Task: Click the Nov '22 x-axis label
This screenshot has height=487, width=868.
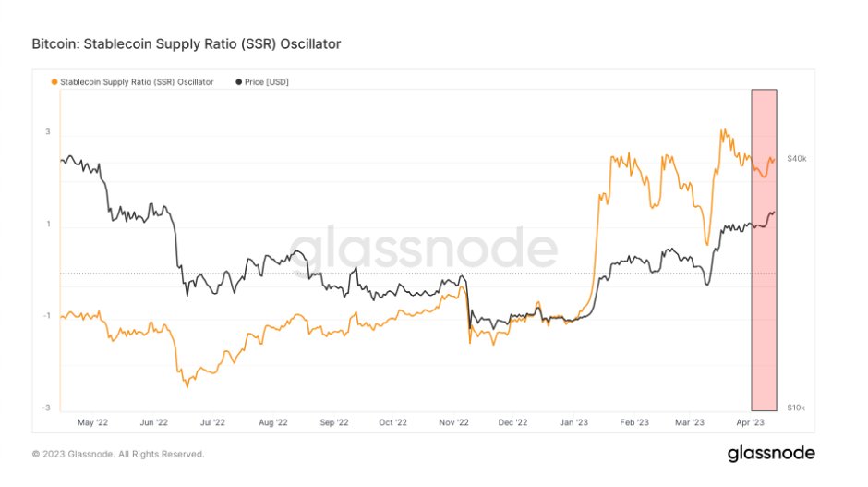Action: tap(453, 422)
